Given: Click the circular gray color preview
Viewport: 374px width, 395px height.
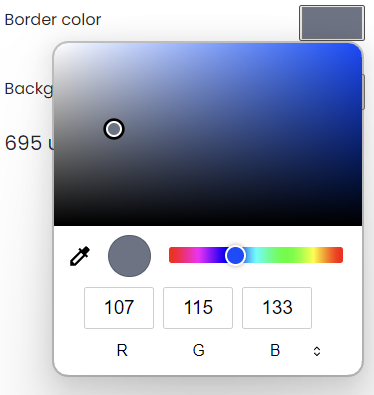Looking at the screenshot, I should coord(129,256).
